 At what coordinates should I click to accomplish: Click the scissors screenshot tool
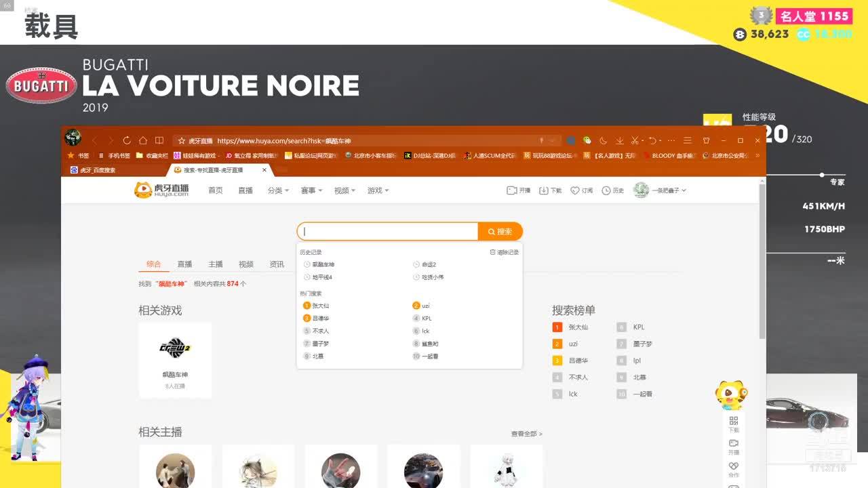coord(635,140)
